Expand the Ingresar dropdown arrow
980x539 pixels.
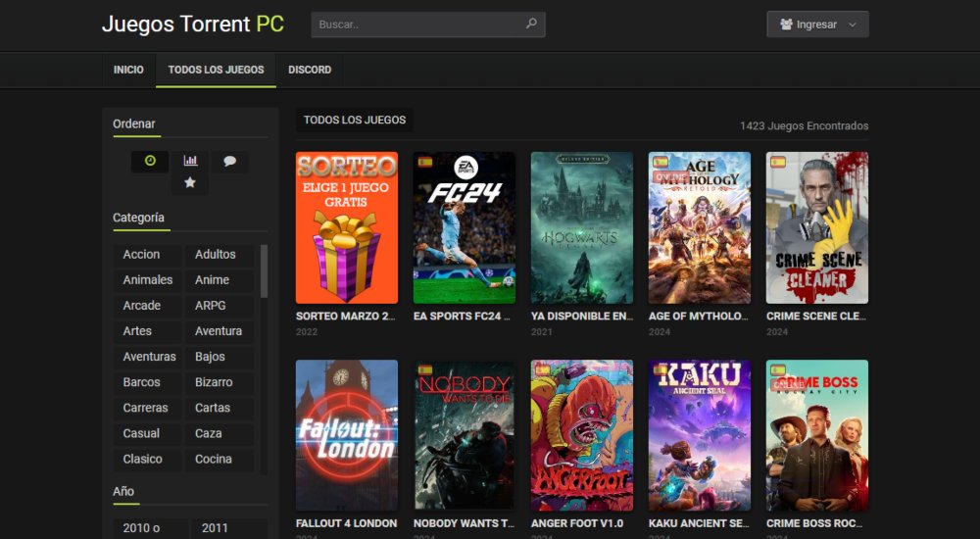pyautogui.click(x=852, y=25)
